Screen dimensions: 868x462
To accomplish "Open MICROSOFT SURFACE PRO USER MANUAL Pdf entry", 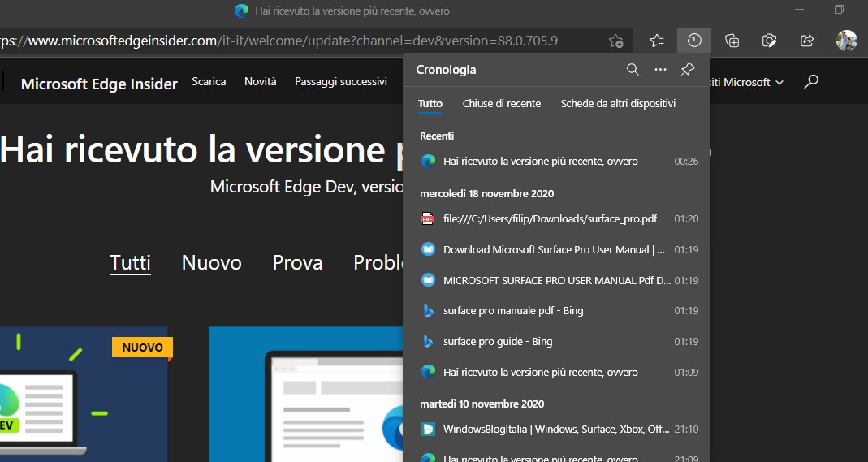I will pos(556,280).
